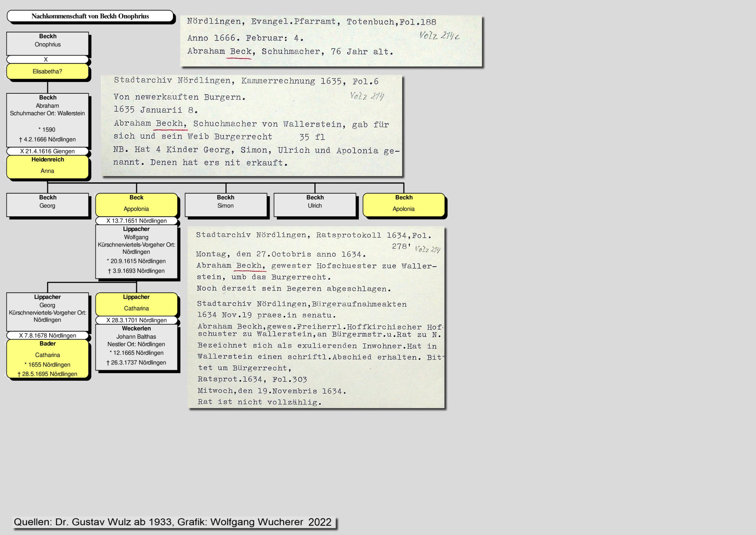Click the Weckerlen Johann Balthas box
Viewport: 756px width, 535px height.
(136, 348)
